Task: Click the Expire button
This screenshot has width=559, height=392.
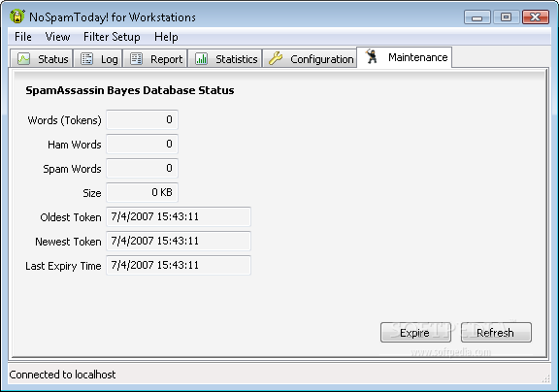Action: pos(415,333)
